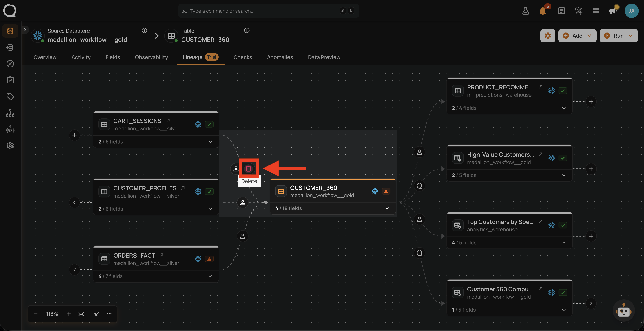Switch to the Overview tab
The width and height of the screenshot is (644, 331).
pos(45,57)
